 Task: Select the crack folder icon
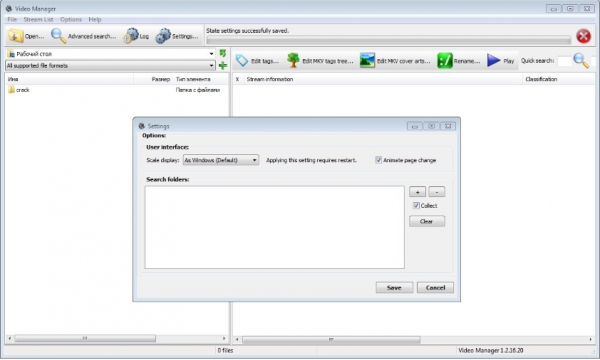tap(11, 90)
